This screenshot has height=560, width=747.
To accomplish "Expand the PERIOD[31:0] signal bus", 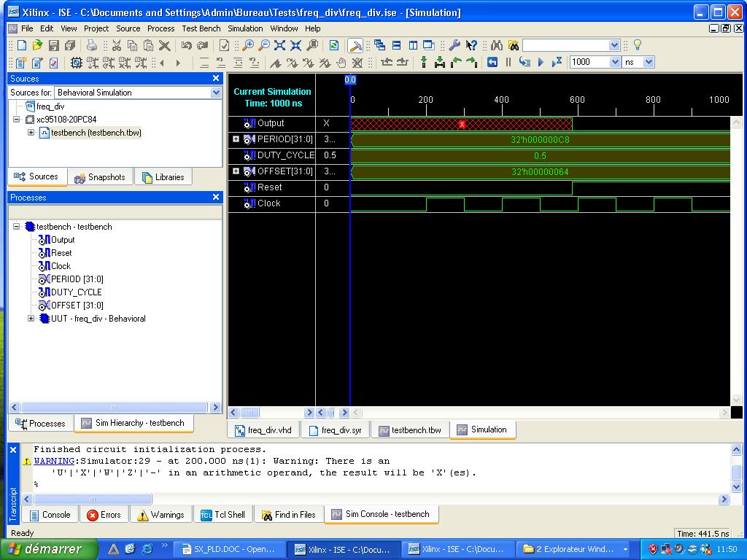I will point(236,139).
